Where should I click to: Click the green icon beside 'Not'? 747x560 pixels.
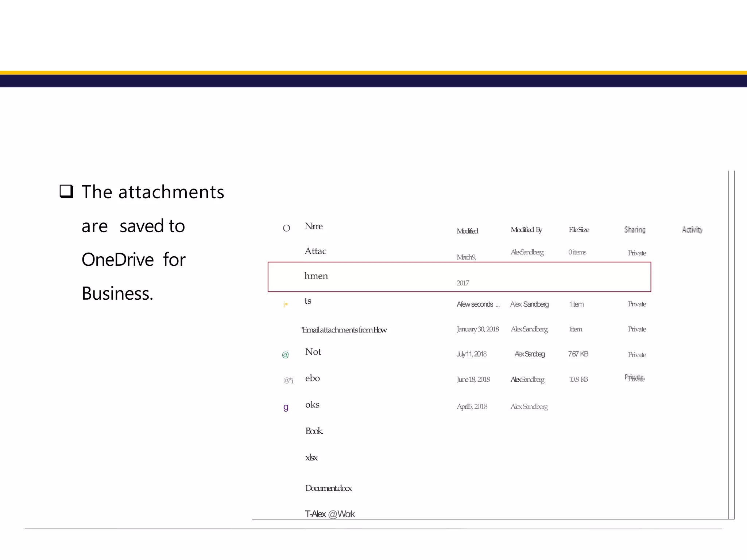click(x=286, y=355)
